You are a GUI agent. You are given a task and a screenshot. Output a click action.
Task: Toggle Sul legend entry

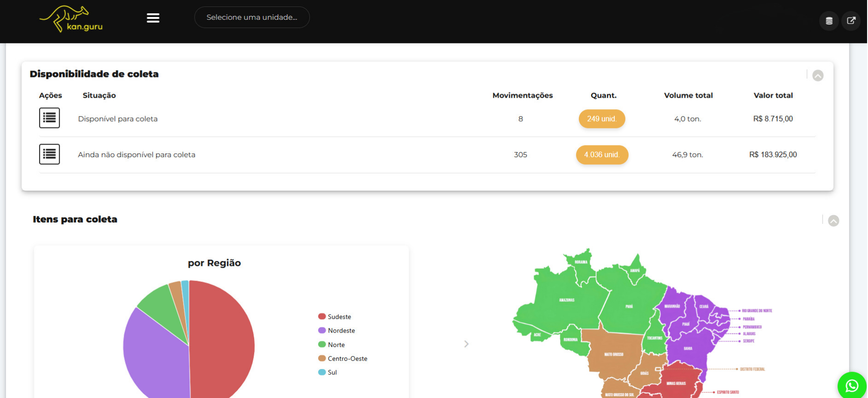(327, 372)
